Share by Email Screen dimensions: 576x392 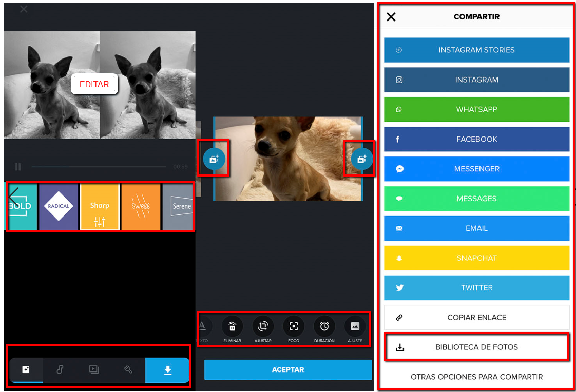477,228
